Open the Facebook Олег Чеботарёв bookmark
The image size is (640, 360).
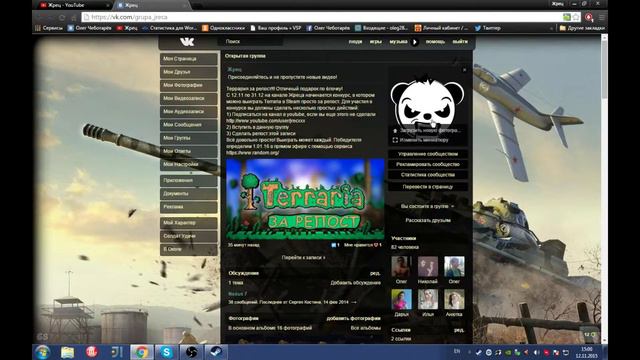tap(328, 28)
